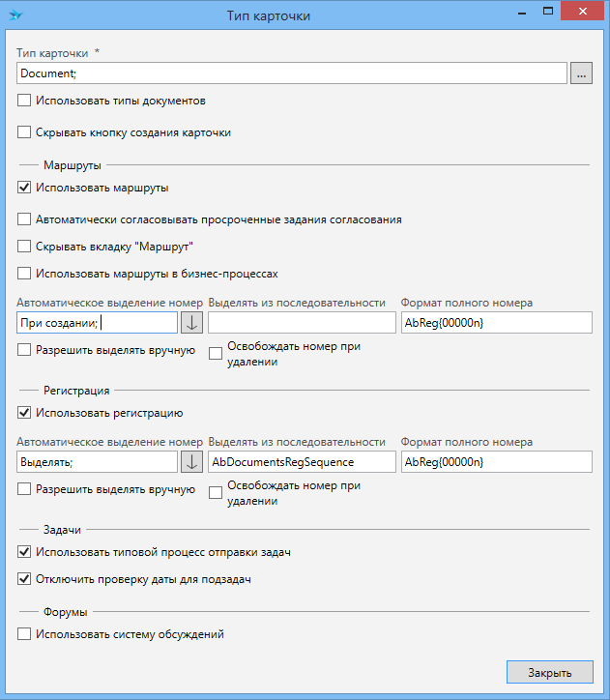
Task: Uncheck 'Отключить проверку даты для подзадач'
Action: click(24, 580)
